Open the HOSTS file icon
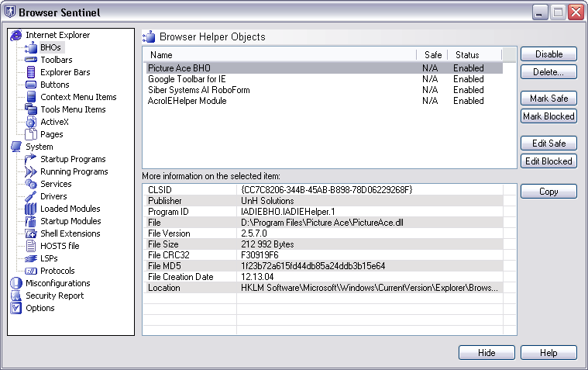This screenshot has width=588, height=370. point(31,246)
